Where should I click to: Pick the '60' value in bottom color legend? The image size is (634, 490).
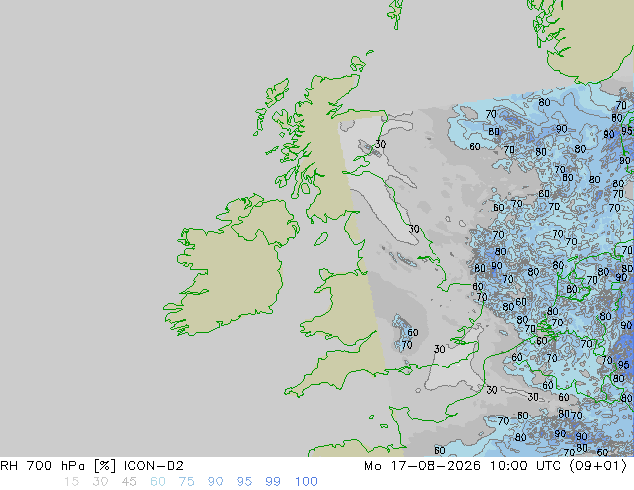pyautogui.click(x=158, y=482)
